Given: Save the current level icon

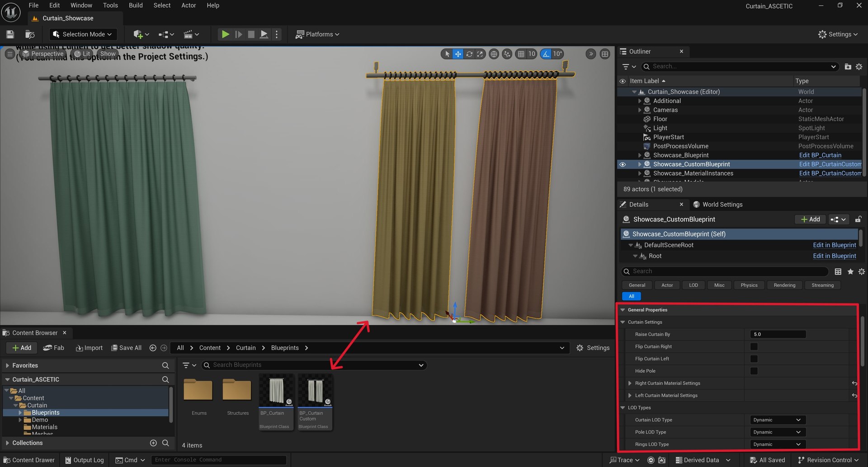Looking at the screenshot, I should click(10, 34).
